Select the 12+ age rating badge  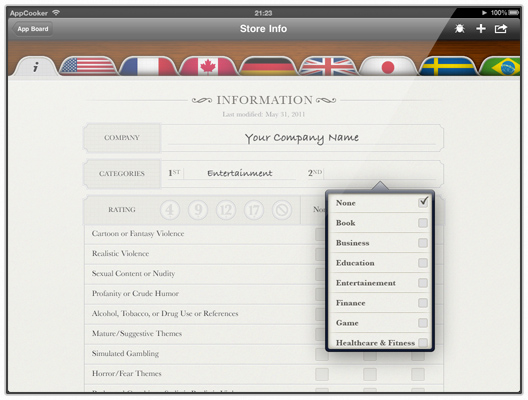pos(226,210)
